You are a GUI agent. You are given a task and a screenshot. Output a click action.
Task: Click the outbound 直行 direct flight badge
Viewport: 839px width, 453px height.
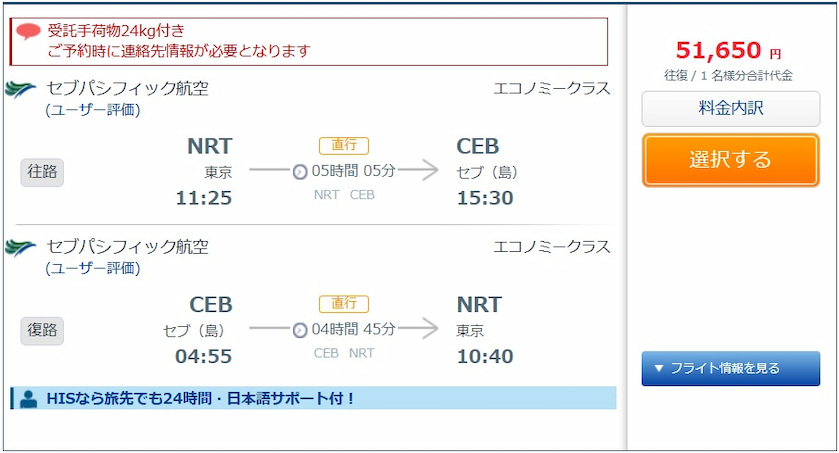click(x=344, y=146)
